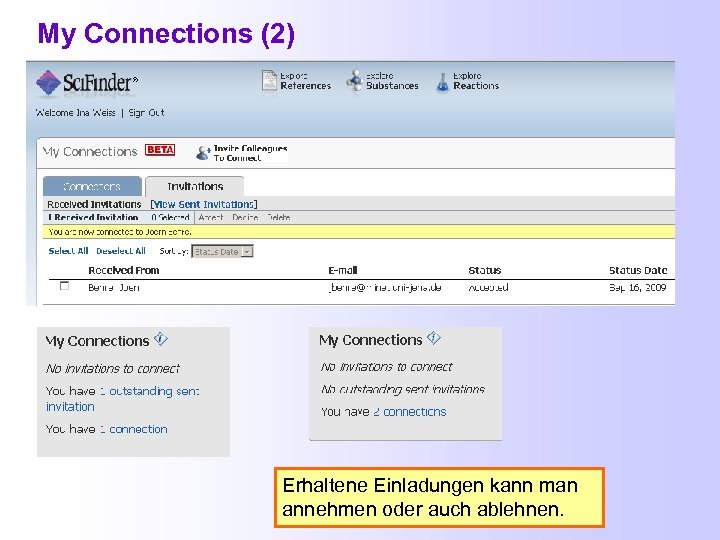Screen dimensions: 720x540
Task: Click the Decline button
Action: (245, 217)
